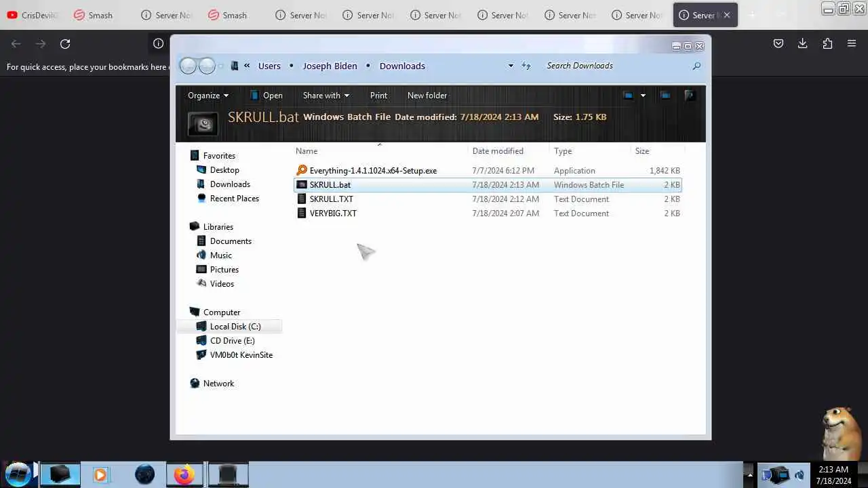This screenshot has width=868, height=488.
Task: Click the Explorer forward navigation button
Action: pos(207,66)
